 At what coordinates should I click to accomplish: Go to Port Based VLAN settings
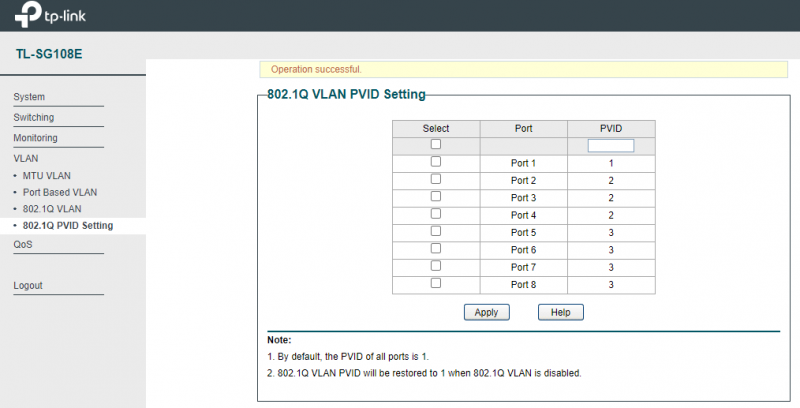point(60,192)
